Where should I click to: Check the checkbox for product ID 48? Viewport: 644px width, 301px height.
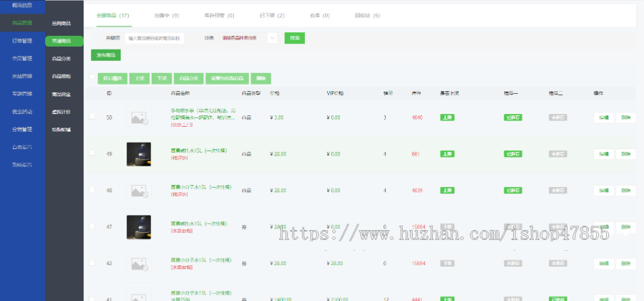[x=92, y=190]
